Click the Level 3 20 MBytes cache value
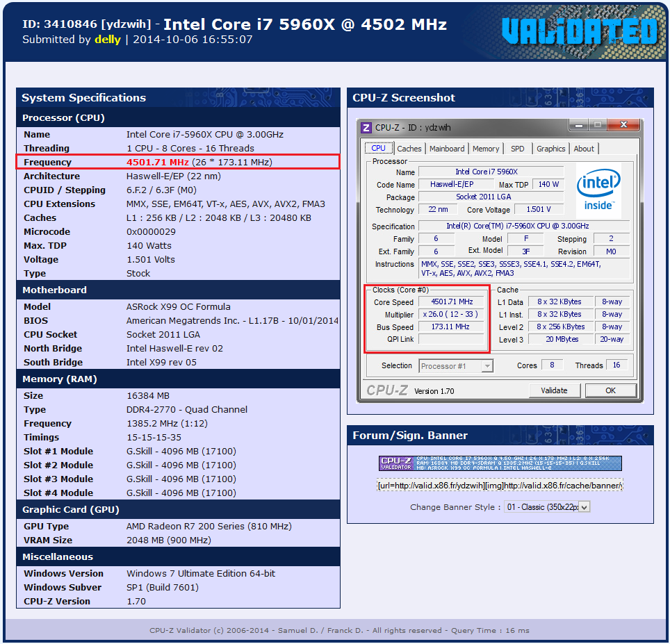 (561, 339)
